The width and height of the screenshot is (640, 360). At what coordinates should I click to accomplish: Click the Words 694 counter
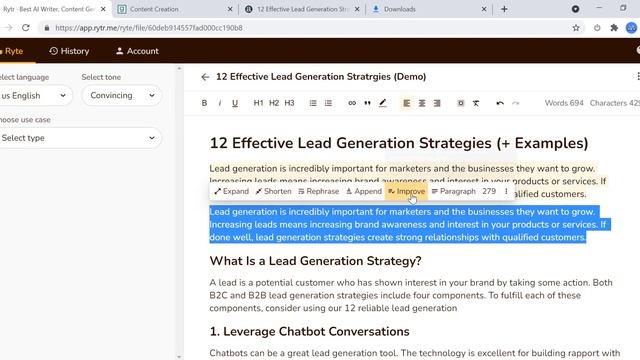(564, 103)
